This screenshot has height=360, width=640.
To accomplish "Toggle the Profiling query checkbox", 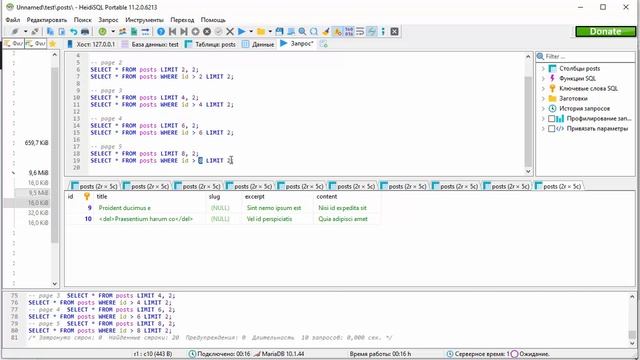I will pos(551,118).
